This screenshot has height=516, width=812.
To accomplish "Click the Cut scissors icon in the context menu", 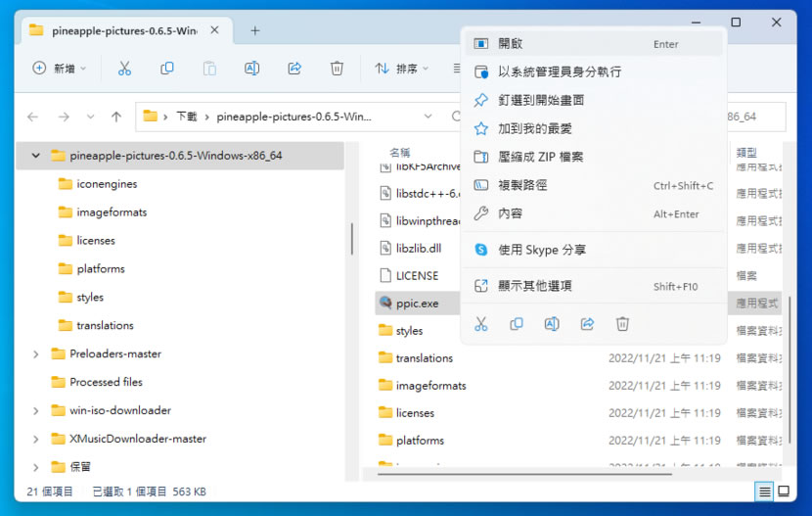I will [481, 324].
